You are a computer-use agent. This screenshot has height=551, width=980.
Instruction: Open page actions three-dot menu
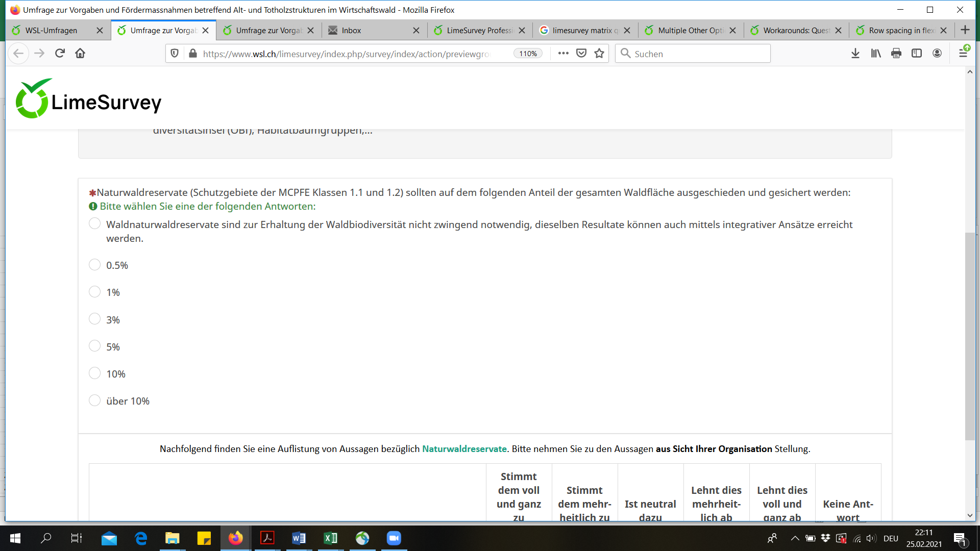(563, 54)
